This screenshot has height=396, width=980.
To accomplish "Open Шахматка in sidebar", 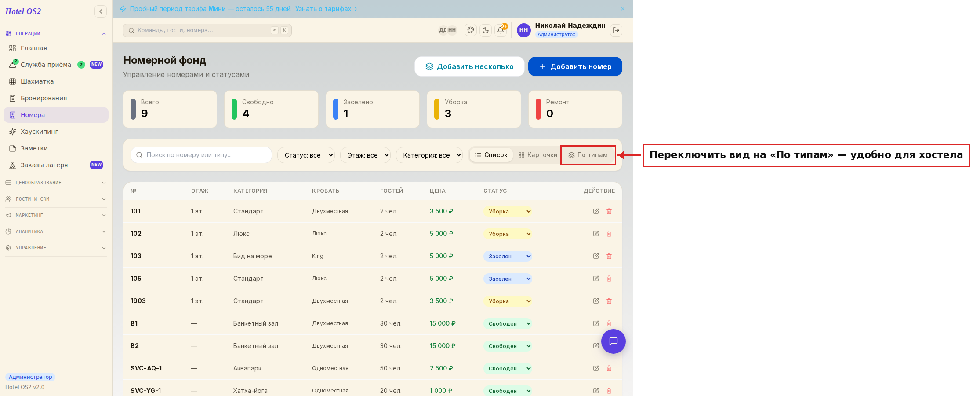I will coord(56,81).
